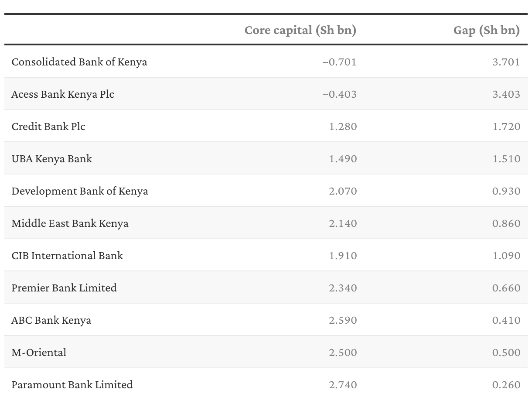Viewport: 532px width, 404px height.
Task: Click the M-Oriental row label
Action: click(39, 353)
